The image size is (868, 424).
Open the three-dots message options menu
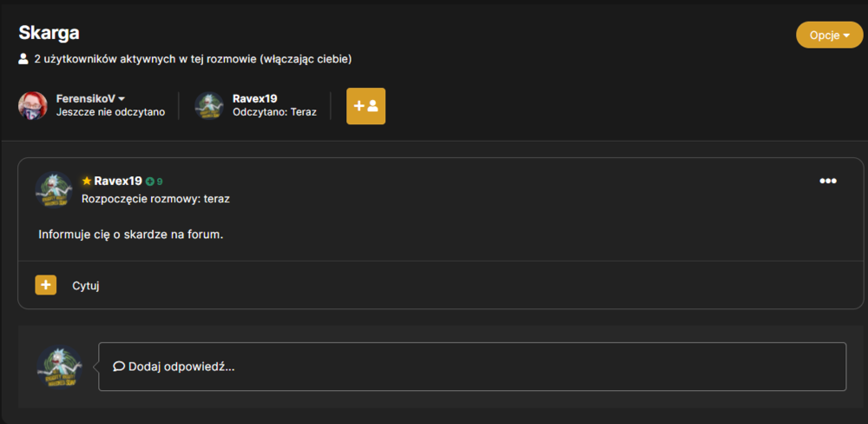[x=828, y=181]
